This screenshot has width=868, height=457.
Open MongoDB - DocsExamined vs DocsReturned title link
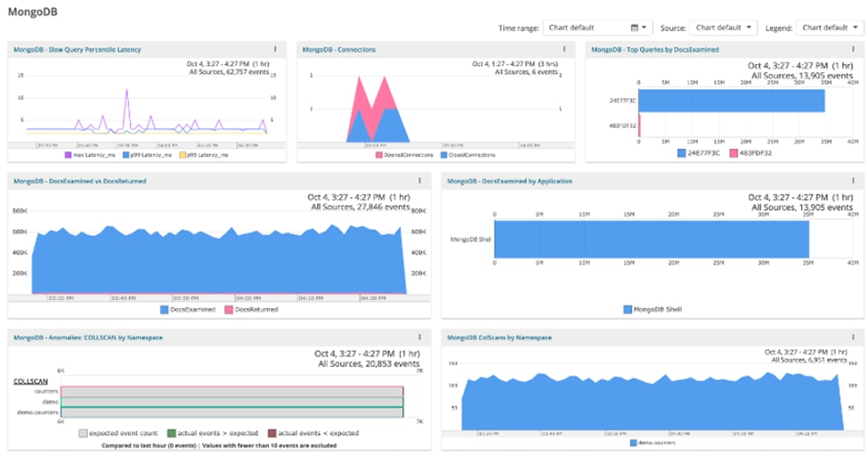[80, 180]
